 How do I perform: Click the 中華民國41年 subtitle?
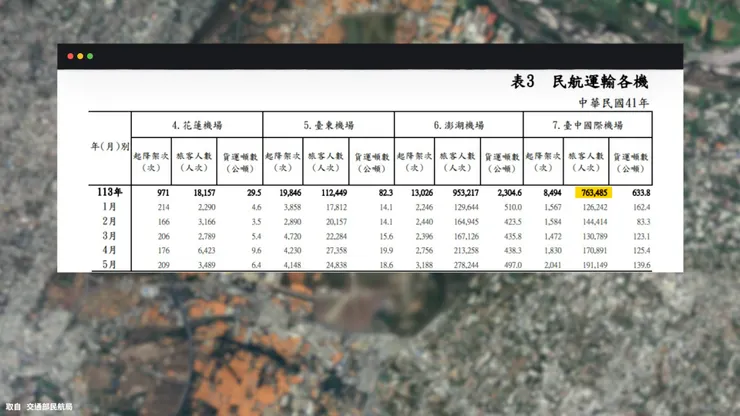point(614,103)
